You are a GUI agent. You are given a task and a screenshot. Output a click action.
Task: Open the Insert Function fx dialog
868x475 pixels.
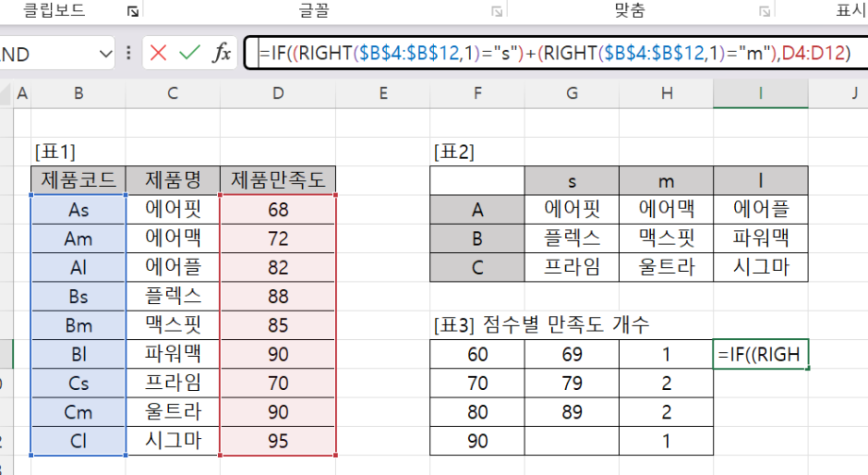[221, 53]
